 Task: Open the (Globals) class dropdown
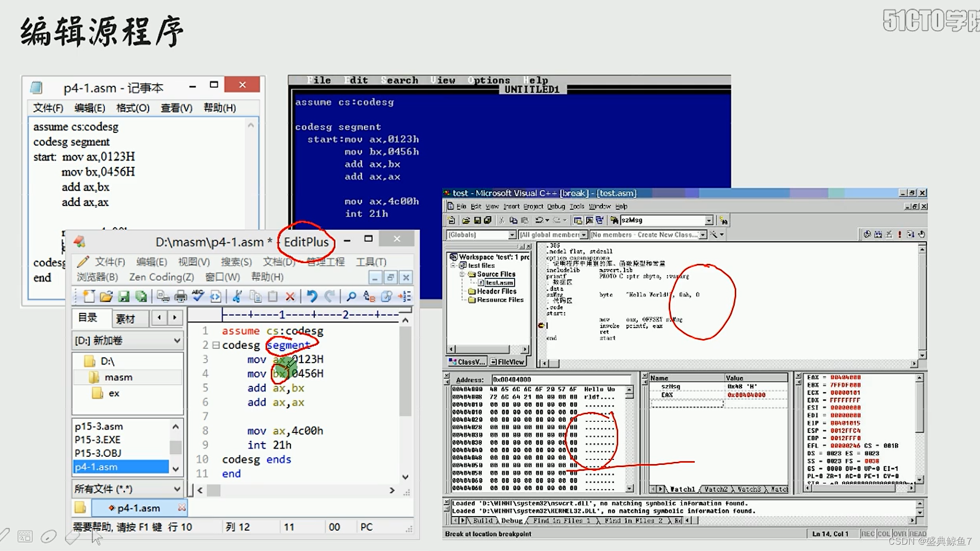(512, 235)
